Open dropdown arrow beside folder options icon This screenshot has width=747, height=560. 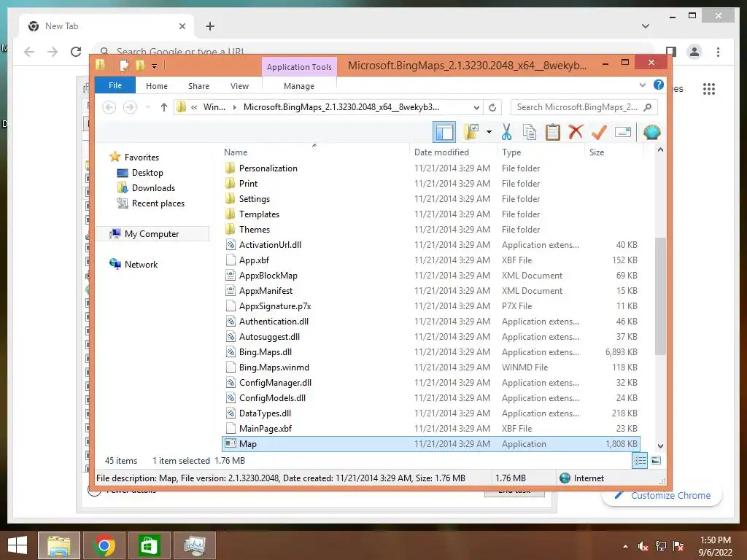coord(489,132)
